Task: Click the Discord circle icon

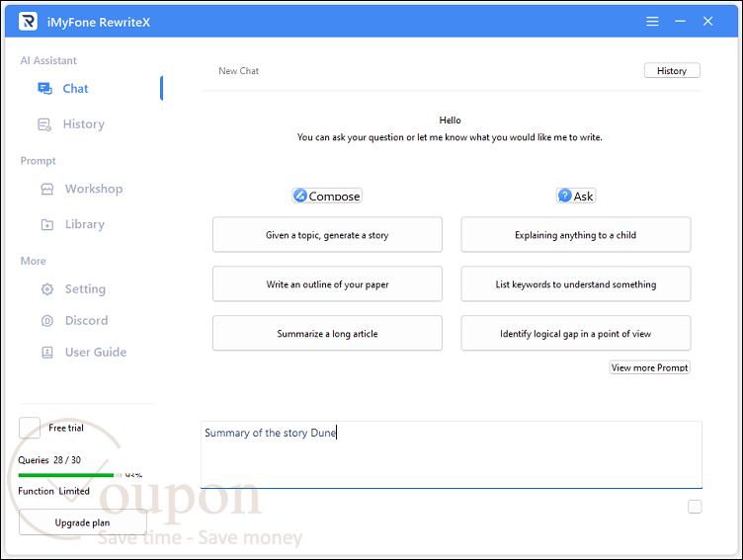Action: 46,321
